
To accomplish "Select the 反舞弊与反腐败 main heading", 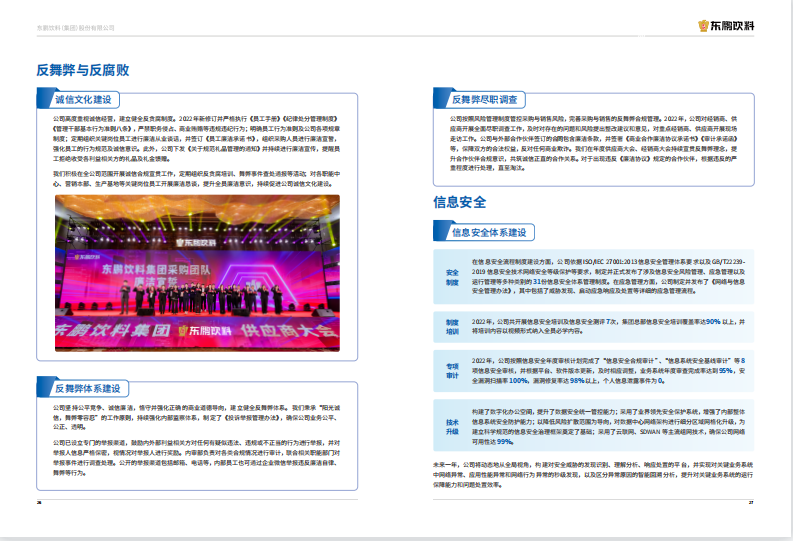I will click(83, 70).
